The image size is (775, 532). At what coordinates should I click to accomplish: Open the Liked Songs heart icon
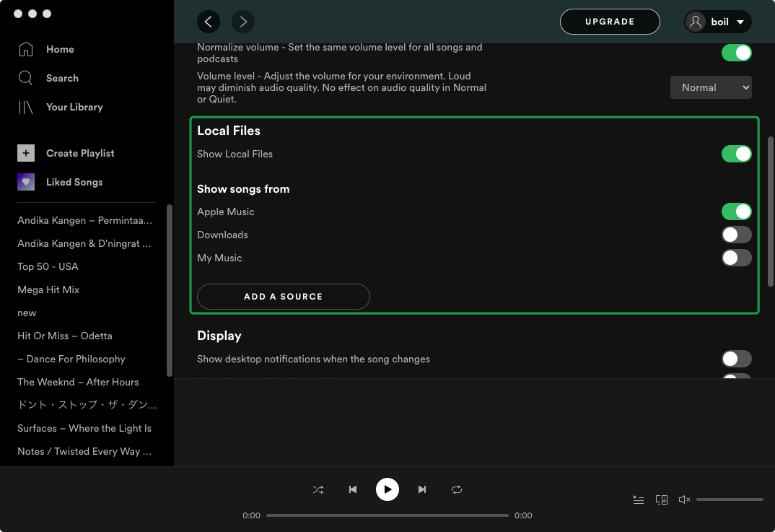tap(26, 182)
